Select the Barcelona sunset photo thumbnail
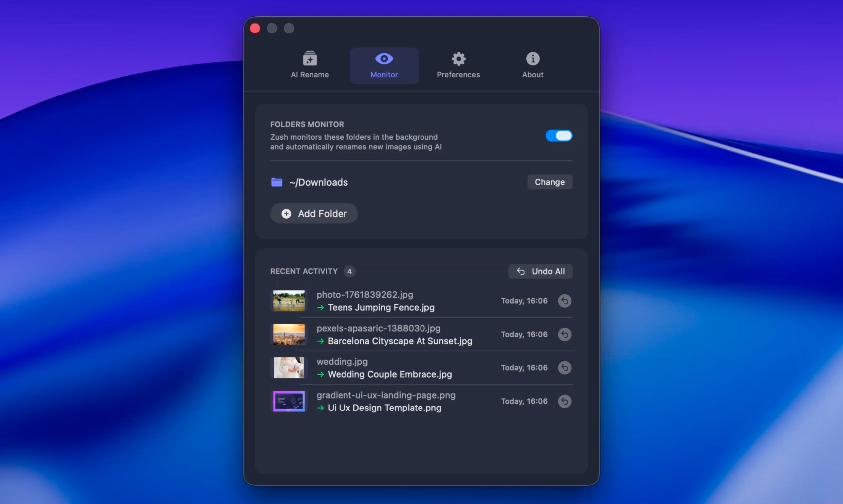843x504 pixels. point(289,334)
